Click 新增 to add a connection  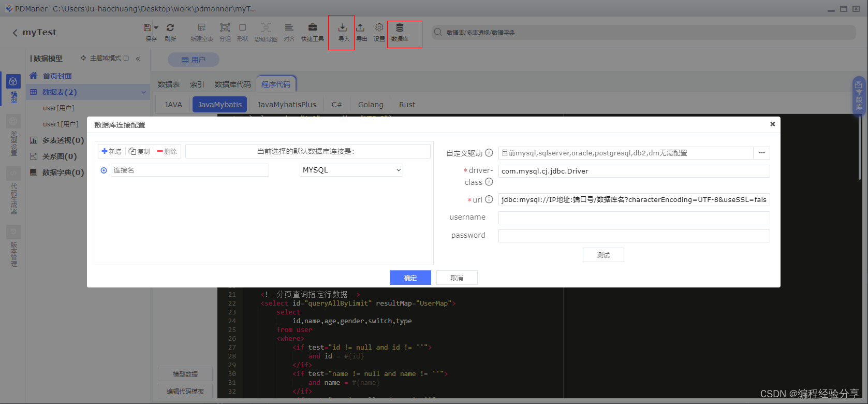click(x=112, y=151)
